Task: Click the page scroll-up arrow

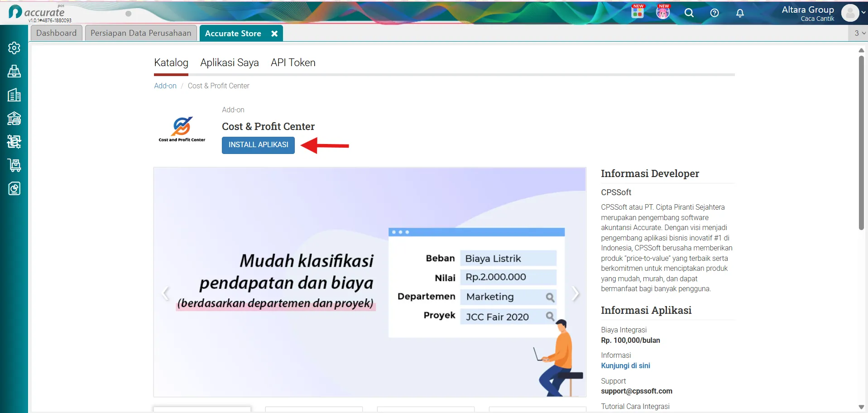Action: pyautogui.click(x=861, y=51)
